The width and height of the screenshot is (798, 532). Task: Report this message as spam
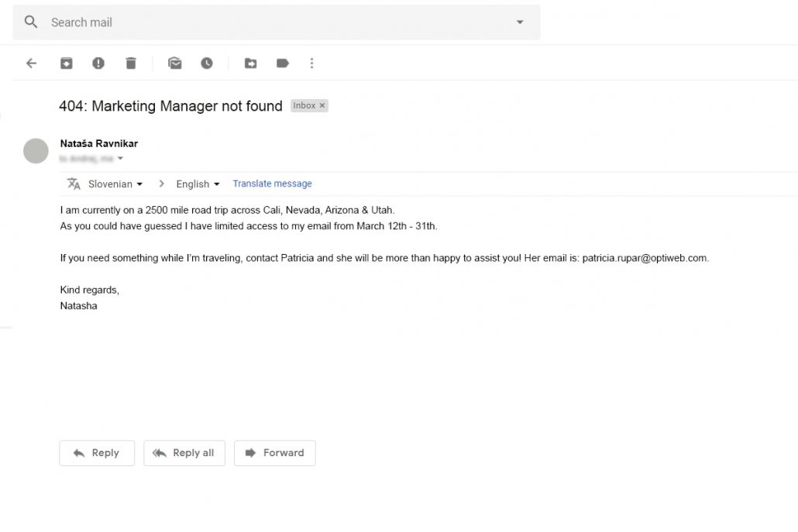[98, 63]
